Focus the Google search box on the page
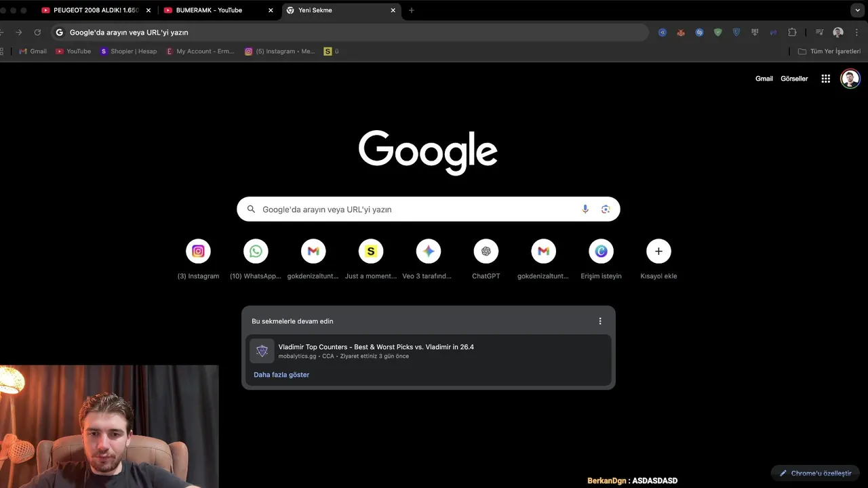Screen dimensions: 868x488 [x=428, y=209]
